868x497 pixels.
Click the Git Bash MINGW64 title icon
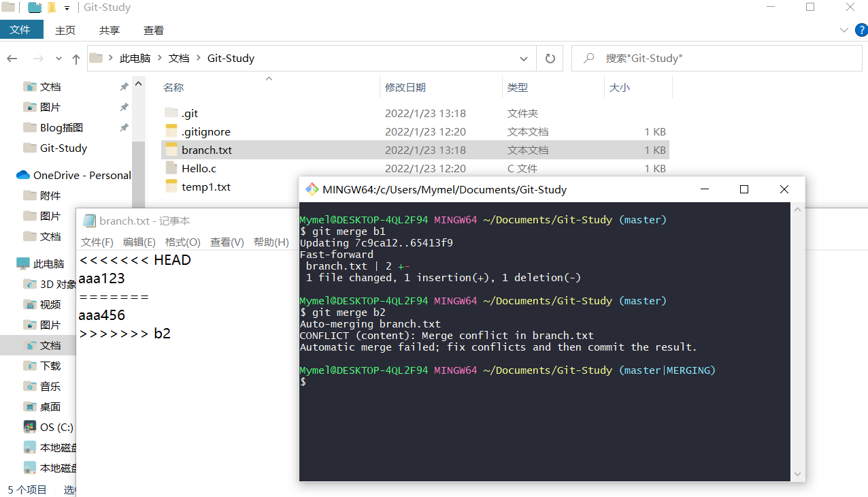pos(312,189)
